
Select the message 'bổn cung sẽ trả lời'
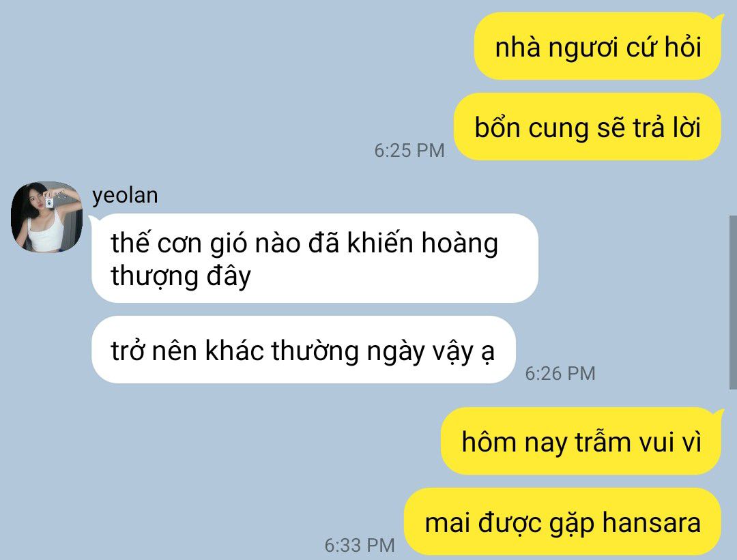(x=588, y=127)
